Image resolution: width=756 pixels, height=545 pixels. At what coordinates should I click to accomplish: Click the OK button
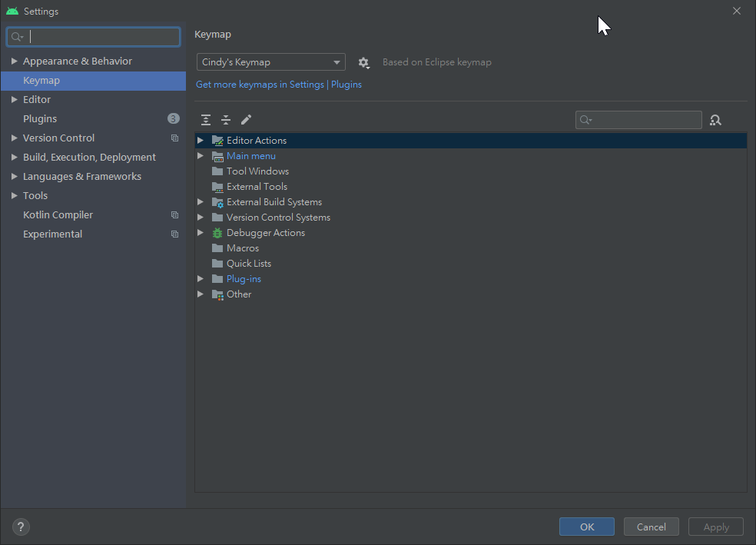[x=587, y=527]
